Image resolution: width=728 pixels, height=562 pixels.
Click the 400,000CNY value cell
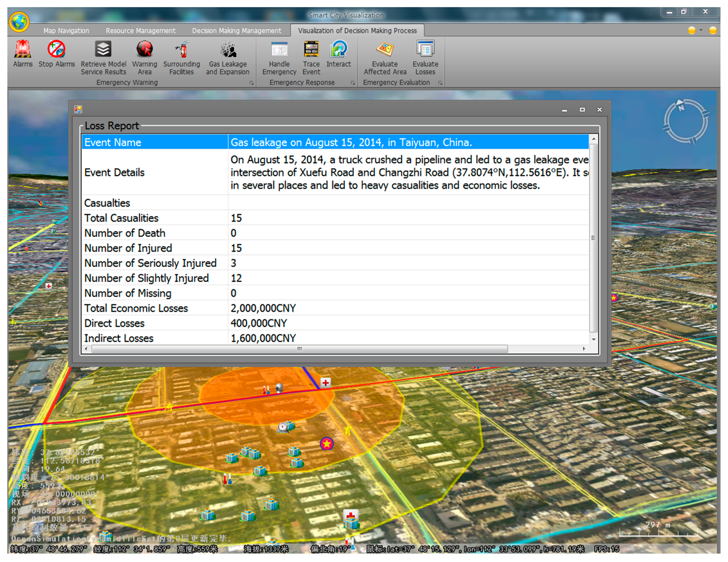coord(408,323)
